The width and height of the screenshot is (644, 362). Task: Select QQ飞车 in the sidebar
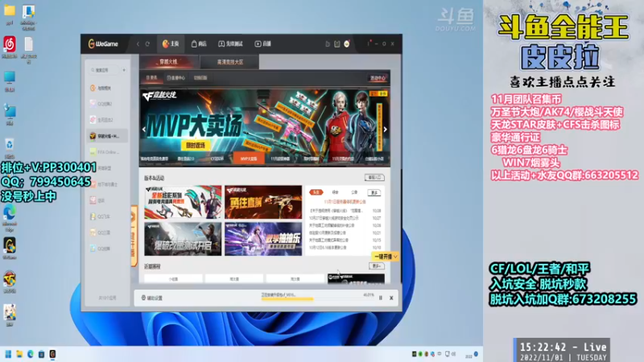point(107,216)
